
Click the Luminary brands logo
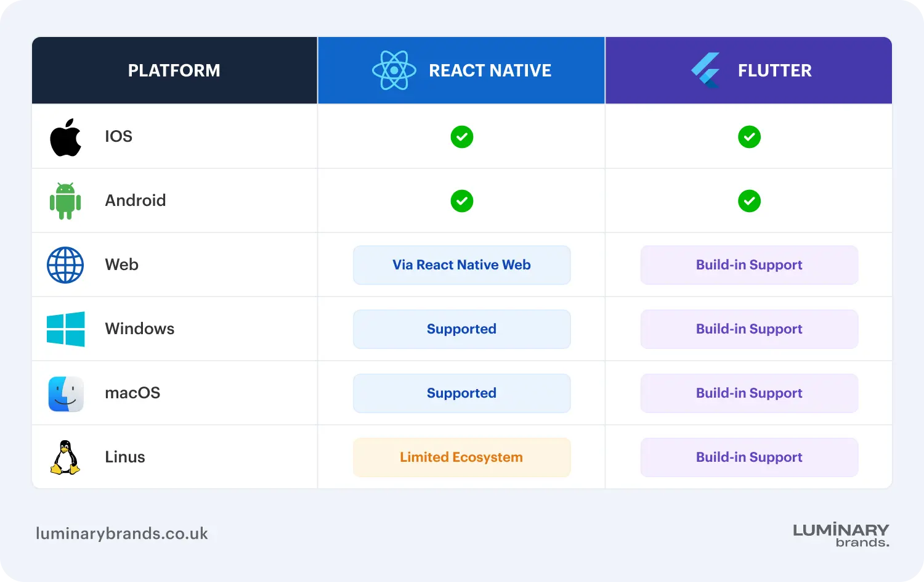[x=841, y=535]
